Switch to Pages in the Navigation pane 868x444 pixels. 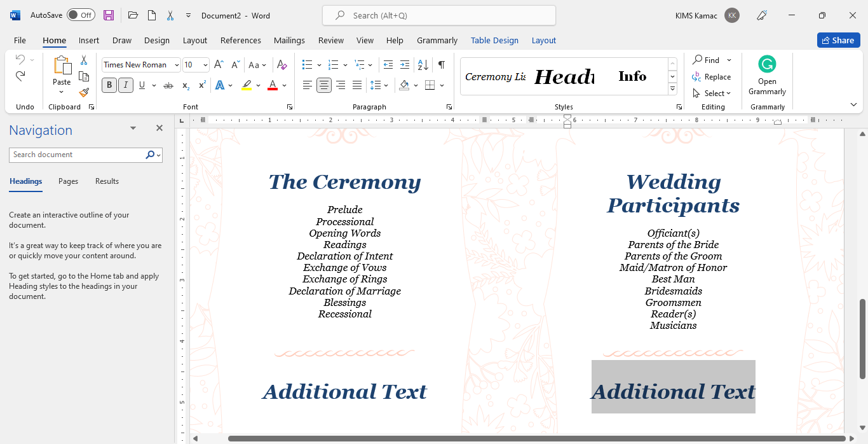(67, 181)
